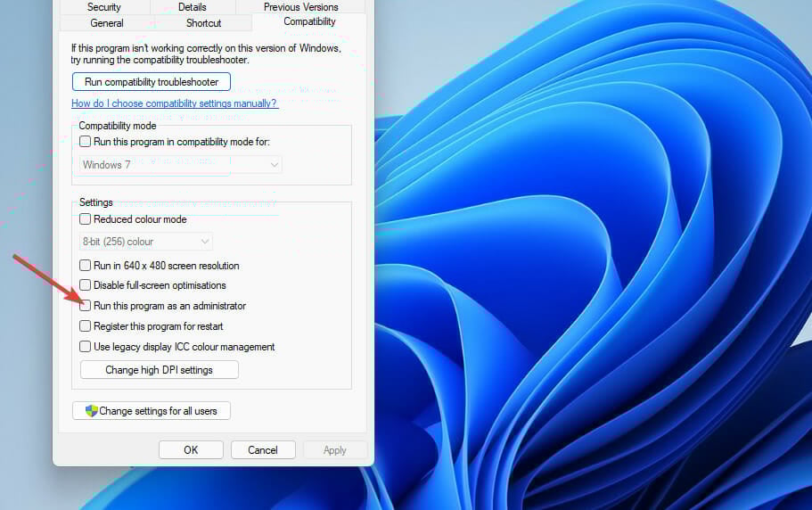Check Run this program as an administrator

tap(85, 306)
